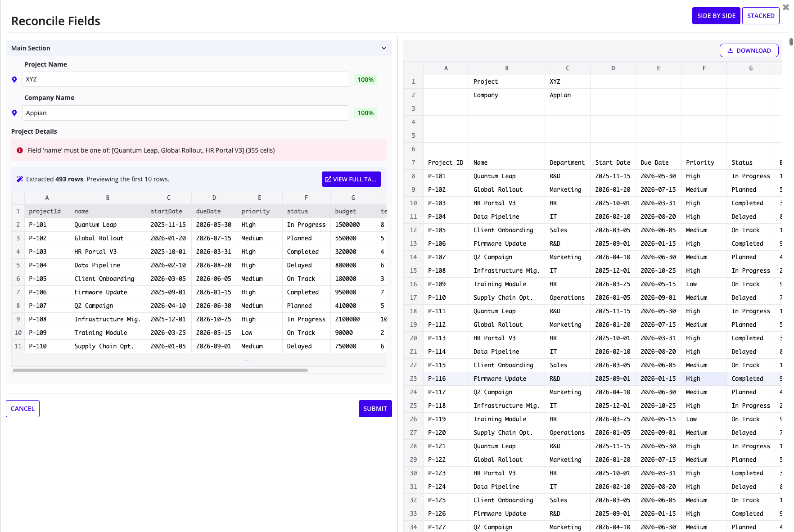Select column B header in preview table
Image resolution: width=794 pixels, height=532 pixels.
coord(108,198)
